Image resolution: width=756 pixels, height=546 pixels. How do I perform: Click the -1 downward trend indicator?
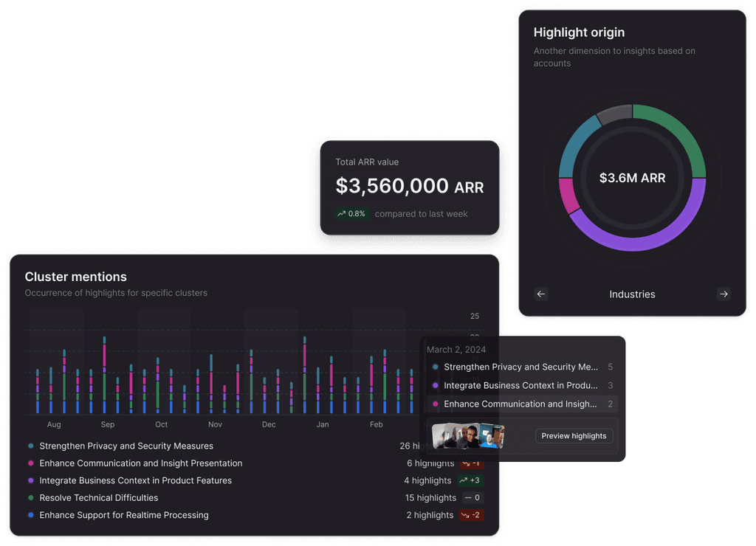pos(471,463)
